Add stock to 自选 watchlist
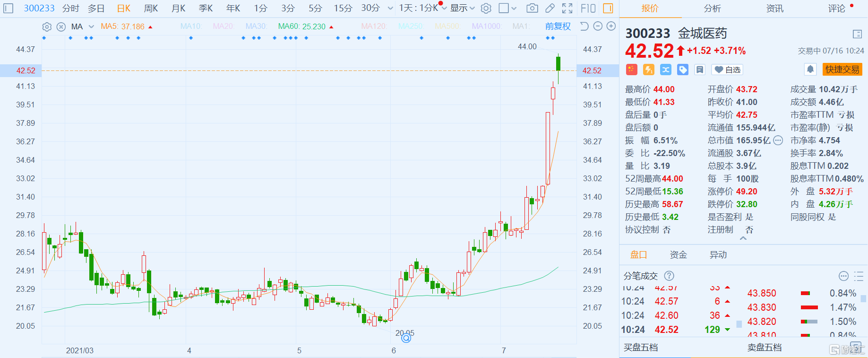Image resolution: width=868 pixels, height=358 pixels. pos(727,70)
